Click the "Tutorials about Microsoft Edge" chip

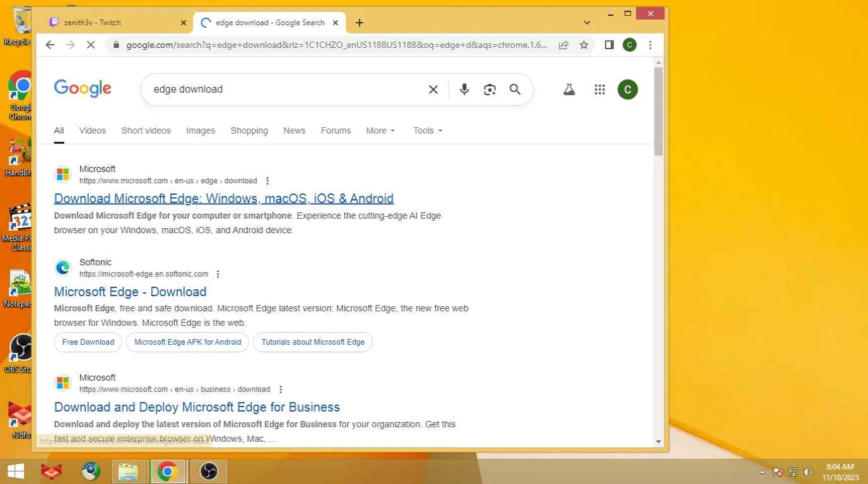(x=313, y=342)
